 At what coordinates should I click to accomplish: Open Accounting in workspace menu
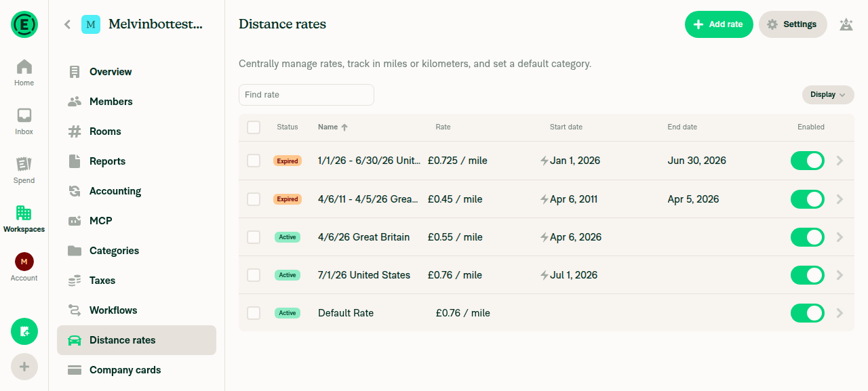(x=136, y=191)
